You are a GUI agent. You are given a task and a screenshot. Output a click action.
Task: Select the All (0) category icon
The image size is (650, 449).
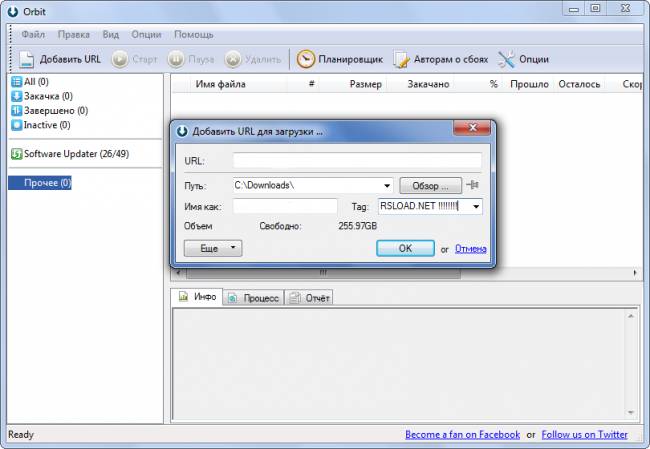(x=17, y=82)
